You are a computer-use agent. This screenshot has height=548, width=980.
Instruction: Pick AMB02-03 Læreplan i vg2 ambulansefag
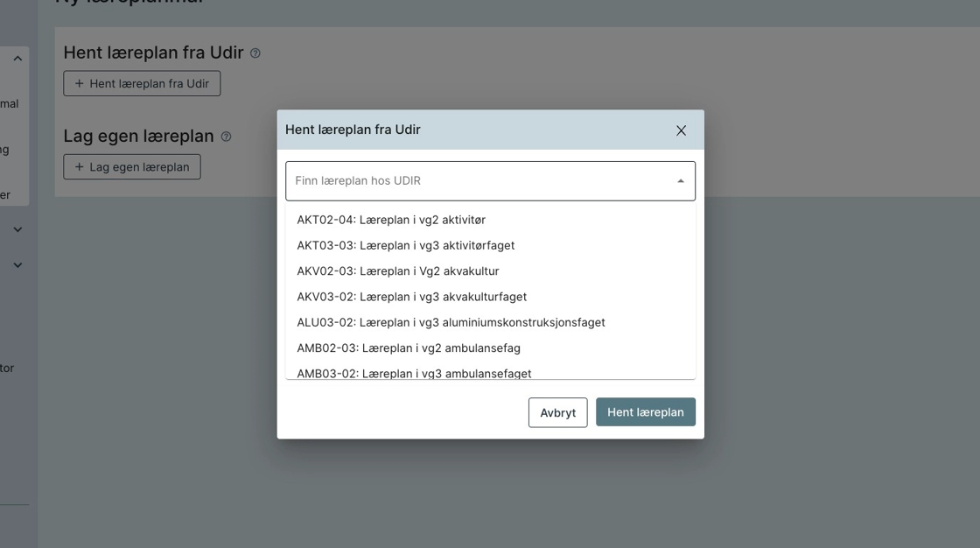click(409, 348)
